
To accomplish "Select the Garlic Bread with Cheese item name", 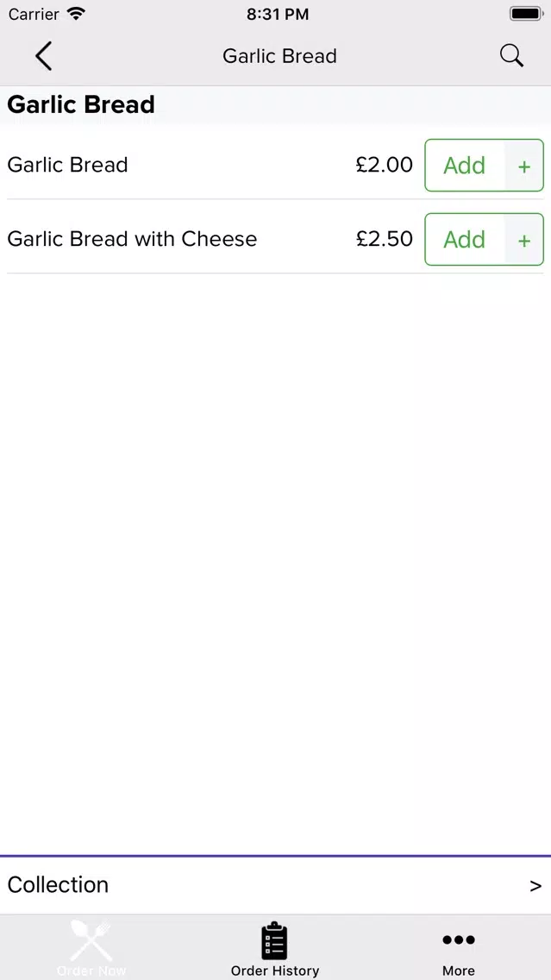I will tap(132, 239).
